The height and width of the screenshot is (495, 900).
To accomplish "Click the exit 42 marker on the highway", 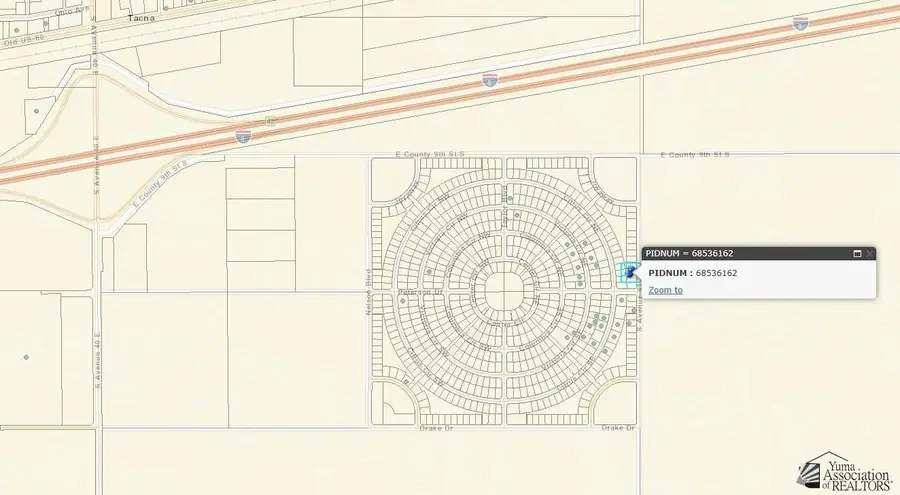I will (270, 121).
